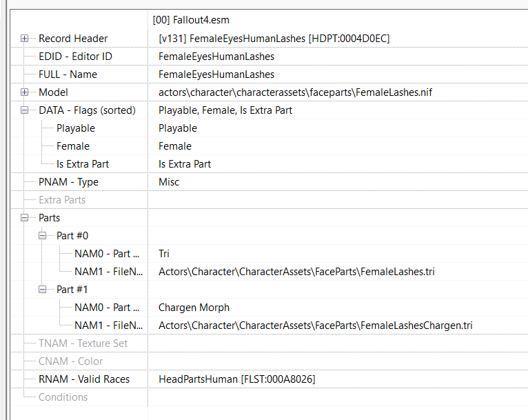Click the Editor ID value FemaleEyesHumanLashes
This screenshot has width=528, height=420.
click(216, 57)
